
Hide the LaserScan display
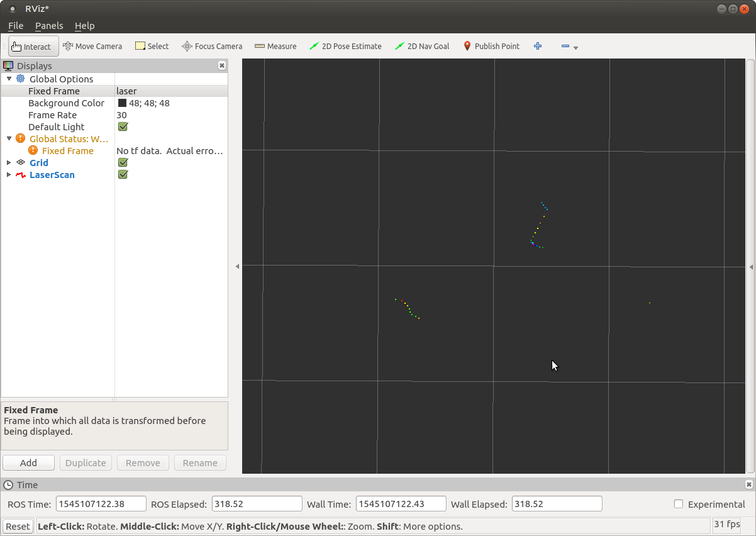(x=123, y=174)
